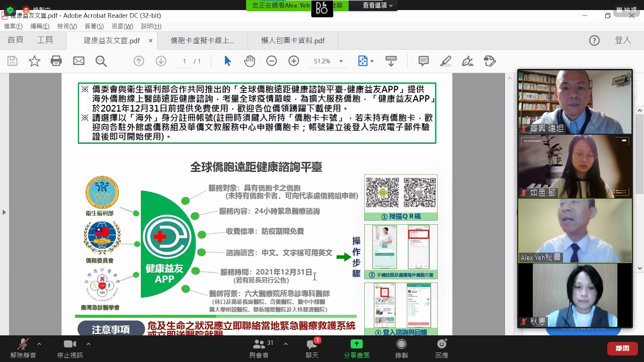Viewport: 644px width, 362px height.
Task: Click the 服務時間: 2021年12月31日 text
Action: pyautogui.click(x=266, y=272)
